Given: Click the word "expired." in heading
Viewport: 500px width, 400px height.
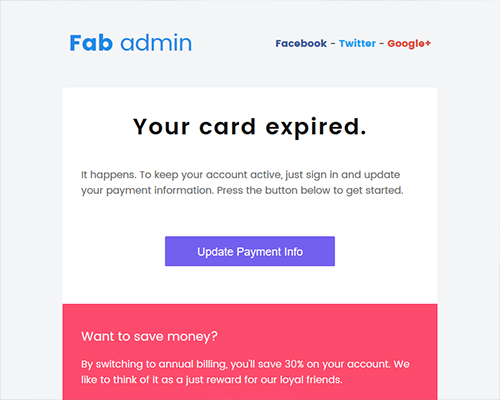Looking at the screenshot, I should tap(316, 128).
